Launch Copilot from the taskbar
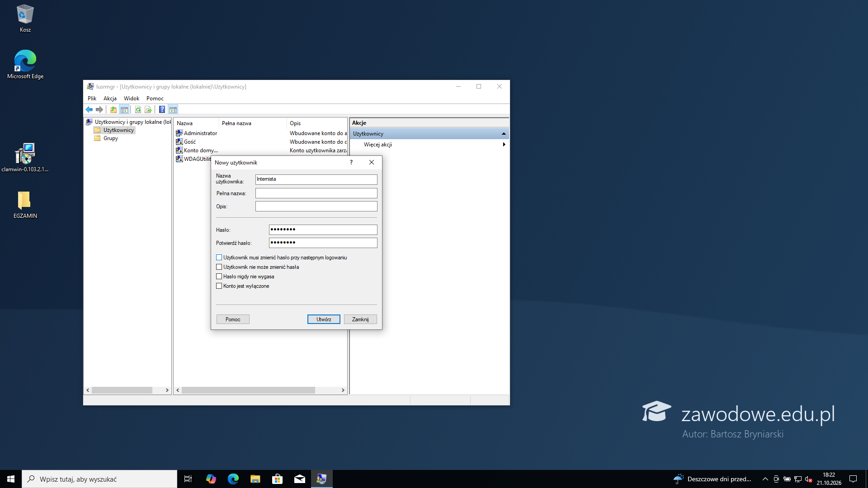The width and height of the screenshot is (868, 488). click(211, 479)
